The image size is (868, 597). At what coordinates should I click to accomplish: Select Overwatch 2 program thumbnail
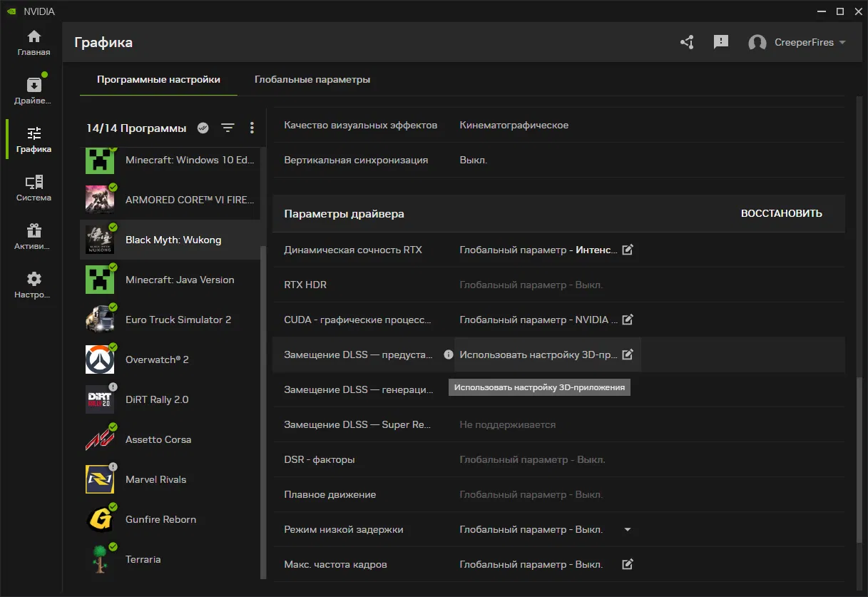[100, 359]
